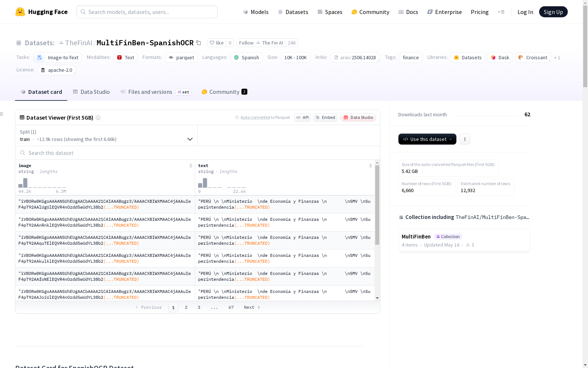Click the Datasets: breadcrumb link
Viewport: 588px width, 368px height.
point(39,43)
